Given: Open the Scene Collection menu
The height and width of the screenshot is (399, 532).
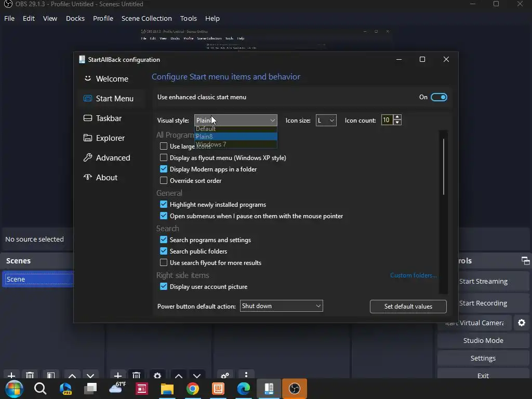Looking at the screenshot, I should point(147,18).
